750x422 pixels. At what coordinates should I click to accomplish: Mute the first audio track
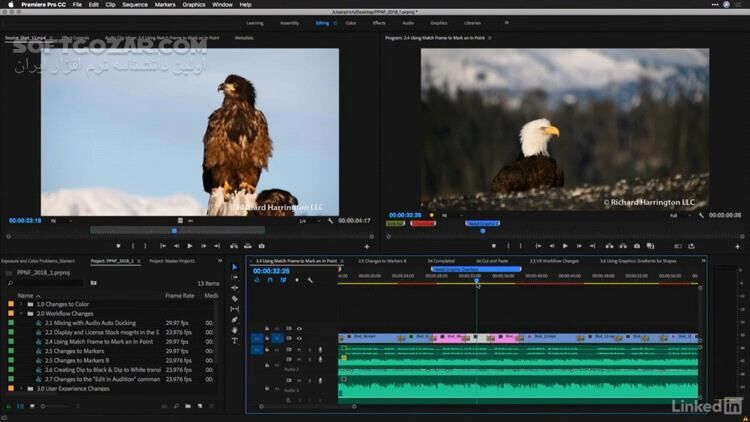point(299,350)
